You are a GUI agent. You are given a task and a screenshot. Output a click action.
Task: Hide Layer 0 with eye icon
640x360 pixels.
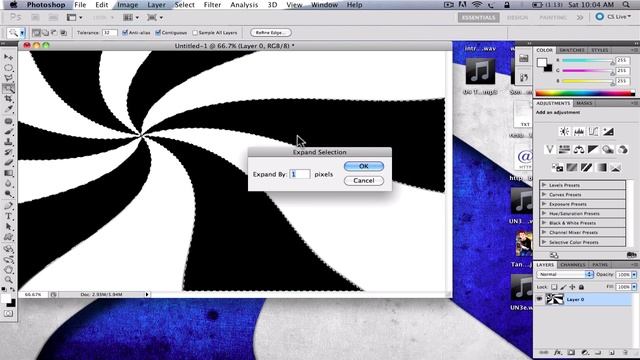[x=539, y=299]
